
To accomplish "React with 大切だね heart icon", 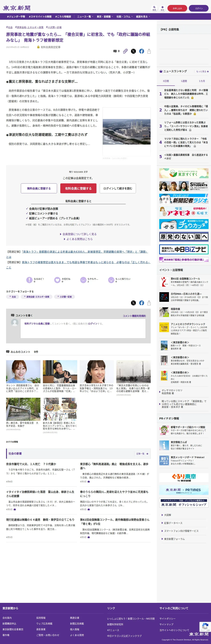I will click(57, 280).
